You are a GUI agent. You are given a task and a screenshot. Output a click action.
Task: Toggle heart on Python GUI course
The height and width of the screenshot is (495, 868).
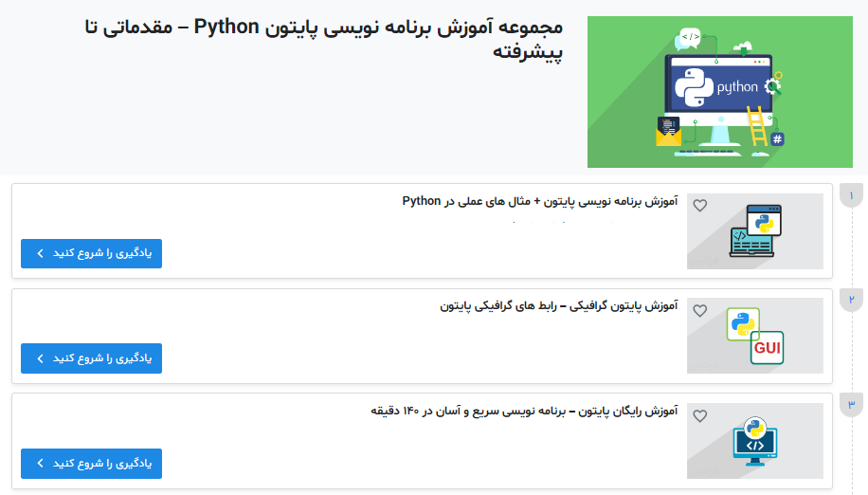(700, 310)
